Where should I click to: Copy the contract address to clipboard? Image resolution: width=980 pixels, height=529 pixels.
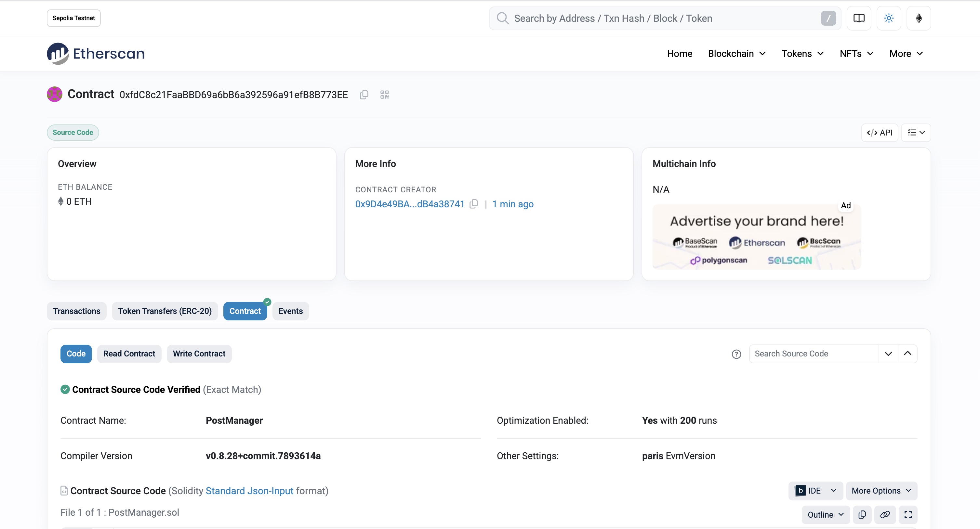[364, 95]
